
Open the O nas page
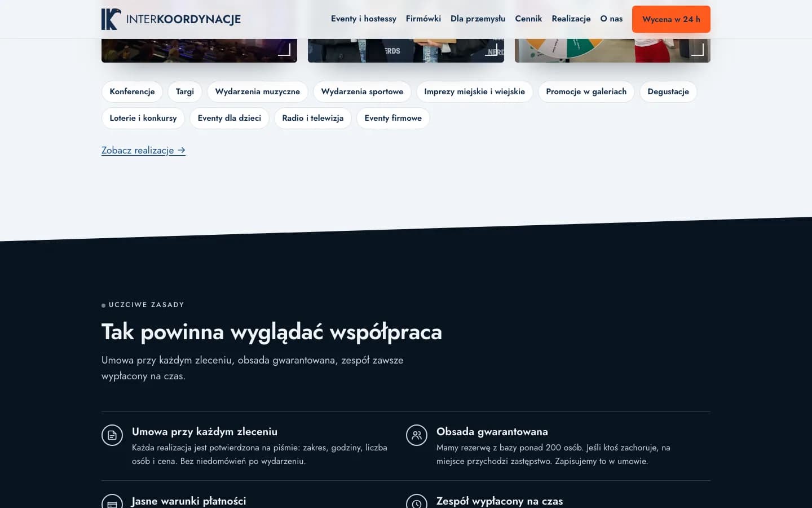(611, 19)
